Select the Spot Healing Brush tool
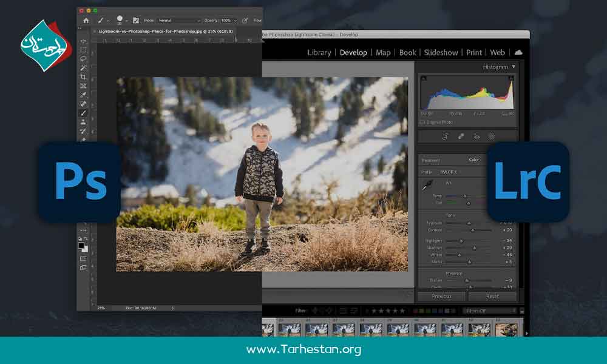 83,104
